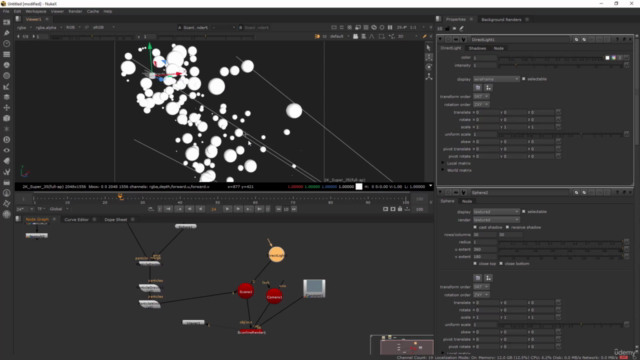Screen dimensions: 640x360
Task: Toggle the close top checkbox
Action: click(475, 264)
